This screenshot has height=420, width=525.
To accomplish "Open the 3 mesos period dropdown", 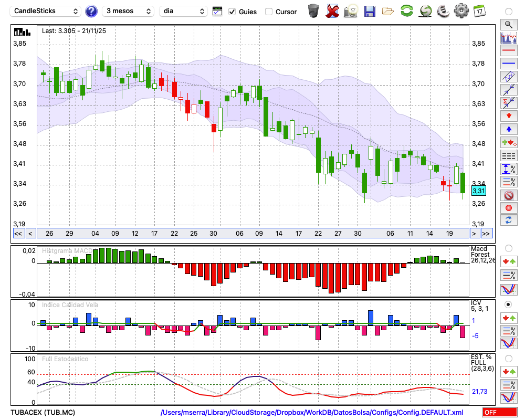I will coord(128,11).
